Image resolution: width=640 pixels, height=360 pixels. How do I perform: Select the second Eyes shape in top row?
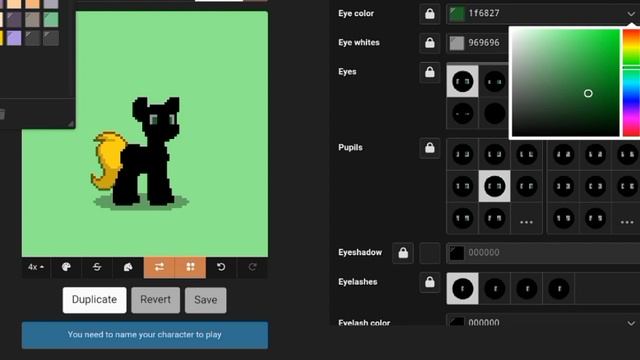494,81
